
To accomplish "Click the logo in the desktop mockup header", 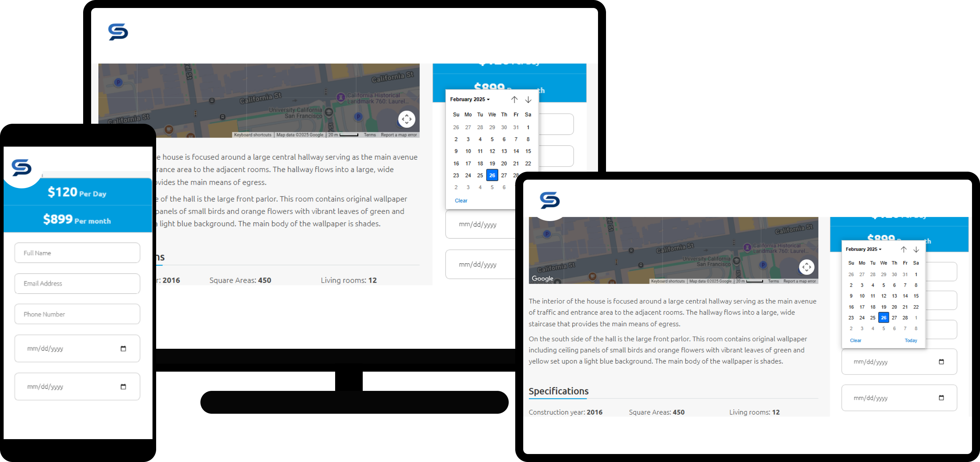I will [x=118, y=32].
